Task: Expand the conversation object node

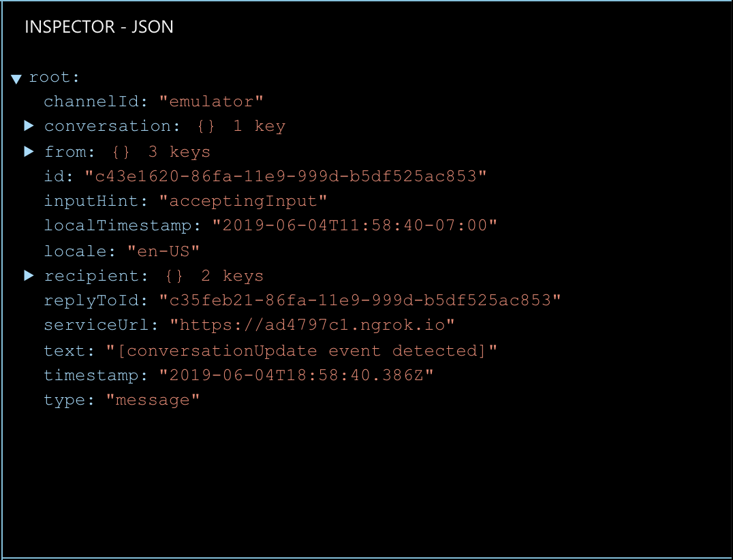Action: coord(29,126)
